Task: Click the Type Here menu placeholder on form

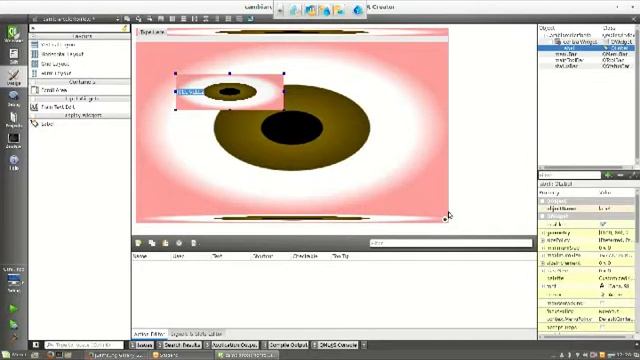Action: pos(152,32)
